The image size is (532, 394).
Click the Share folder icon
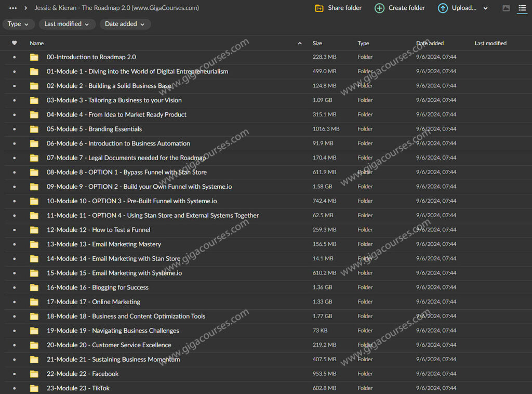click(x=320, y=8)
